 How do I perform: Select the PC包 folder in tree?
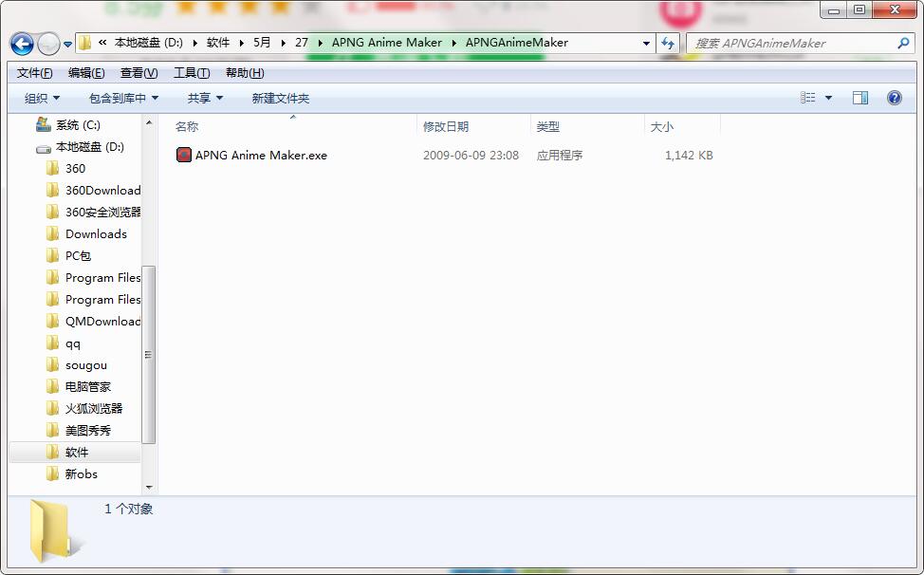(78, 255)
